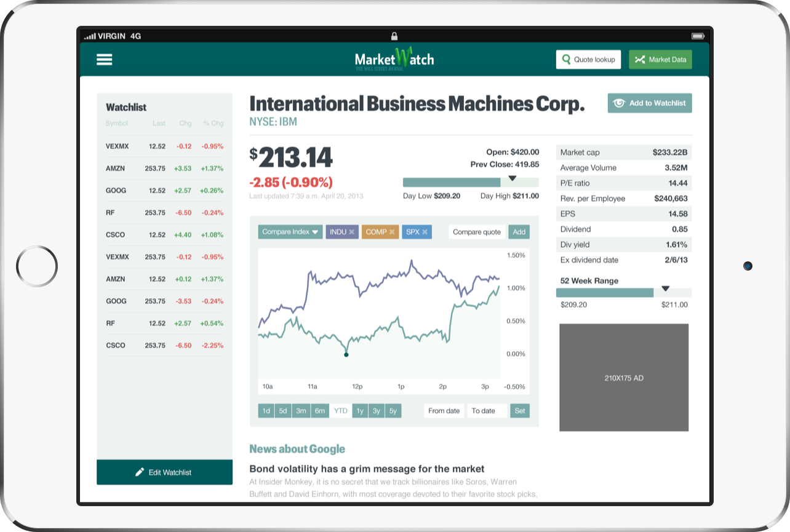Switch chart to 5d range
790x532 pixels.
point(283,411)
